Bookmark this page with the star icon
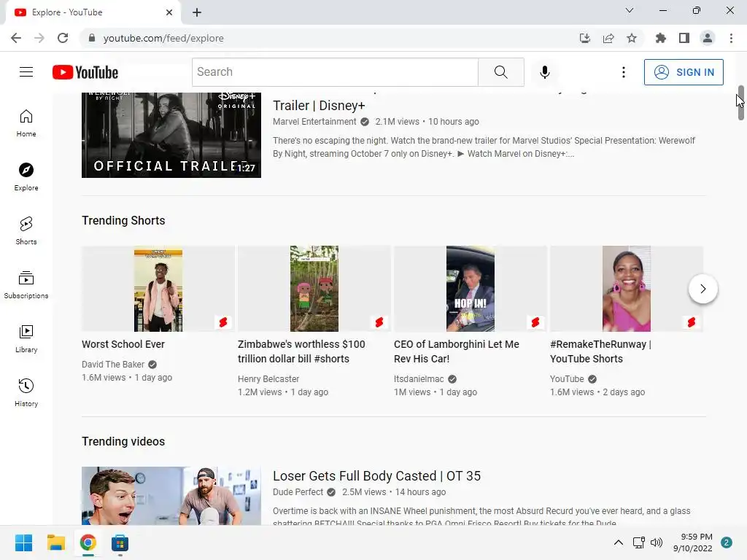Screen dimensions: 747x560 click(x=632, y=38)
